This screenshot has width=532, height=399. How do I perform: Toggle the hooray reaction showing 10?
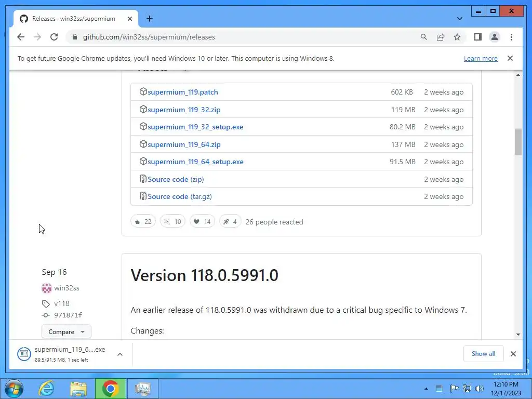coord(172,221)
